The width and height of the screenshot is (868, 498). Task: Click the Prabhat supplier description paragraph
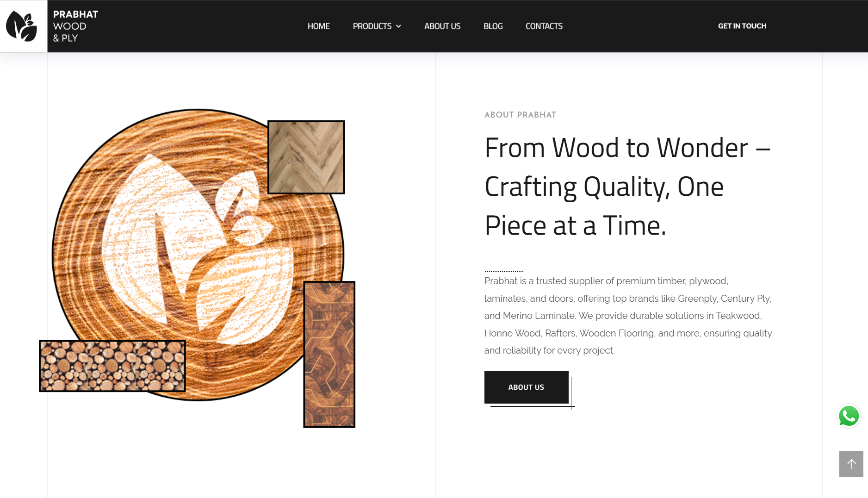(628, 316)
